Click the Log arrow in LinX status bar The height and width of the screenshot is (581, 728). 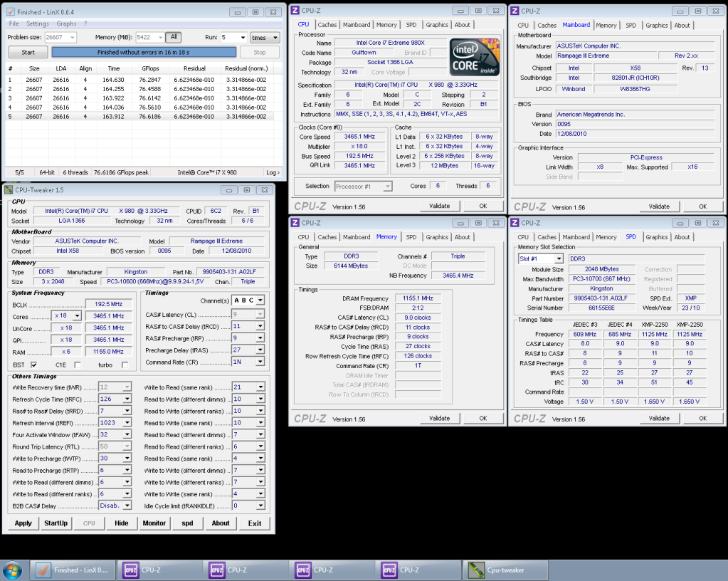point(273,172)
